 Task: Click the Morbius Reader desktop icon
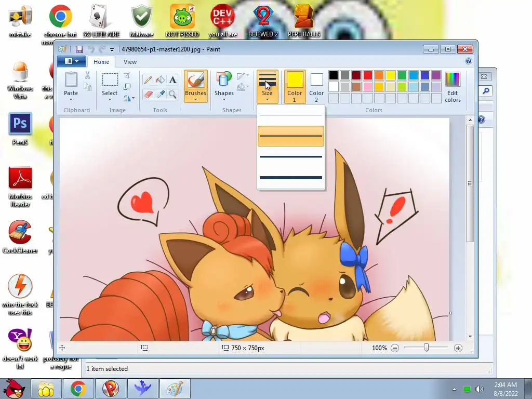20,187
